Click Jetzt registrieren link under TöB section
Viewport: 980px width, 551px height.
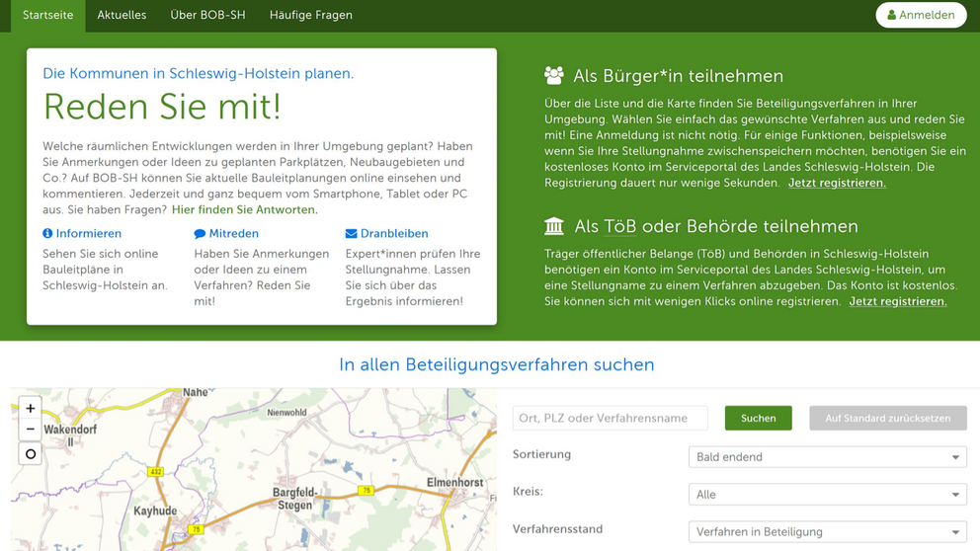897,302
